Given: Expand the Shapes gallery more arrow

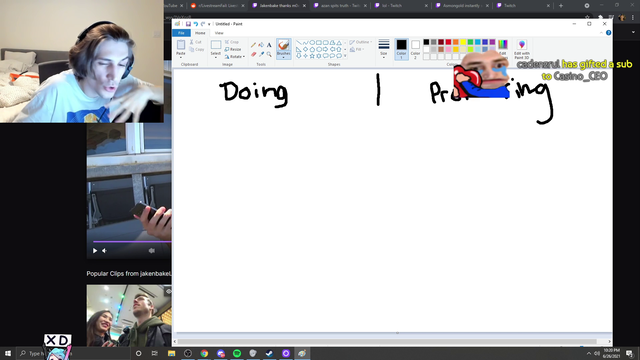Looking at the screenshot, I should click(345, 56).
